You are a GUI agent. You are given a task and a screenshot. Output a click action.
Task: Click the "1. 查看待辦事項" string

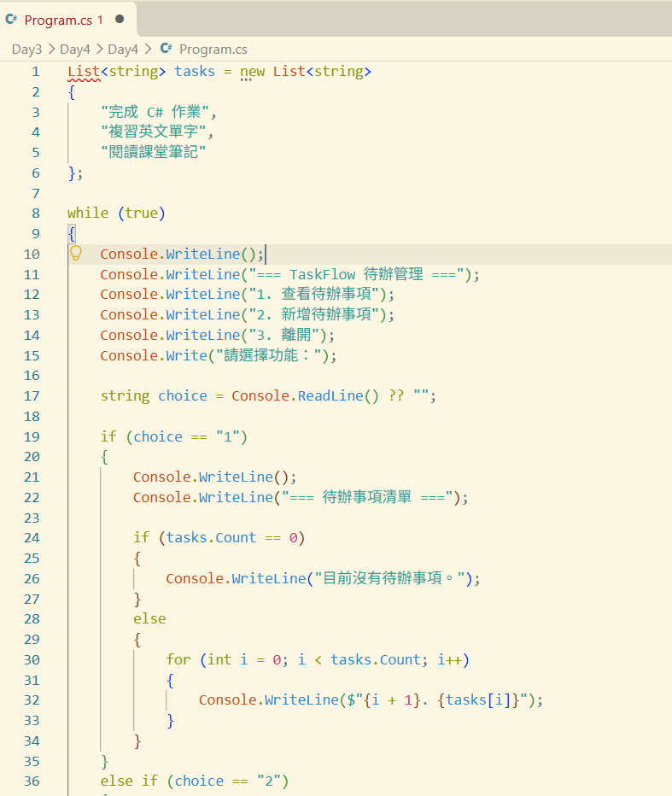coord(313,294)
